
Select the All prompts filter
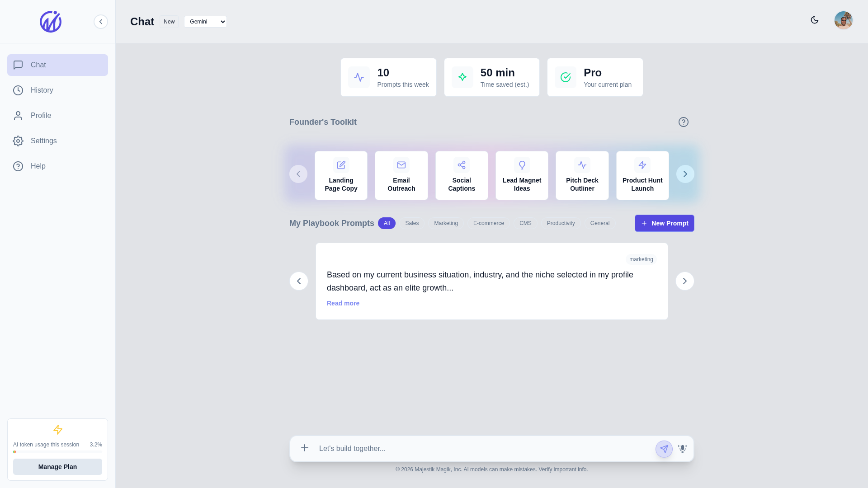coord(387,223)
